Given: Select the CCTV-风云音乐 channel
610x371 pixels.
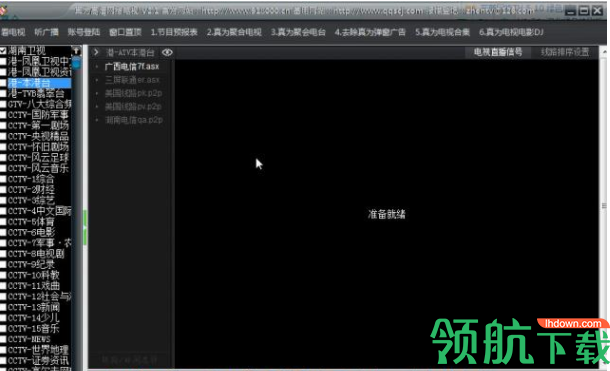Looking at the screenshot, I should click(x=38, y=168).
